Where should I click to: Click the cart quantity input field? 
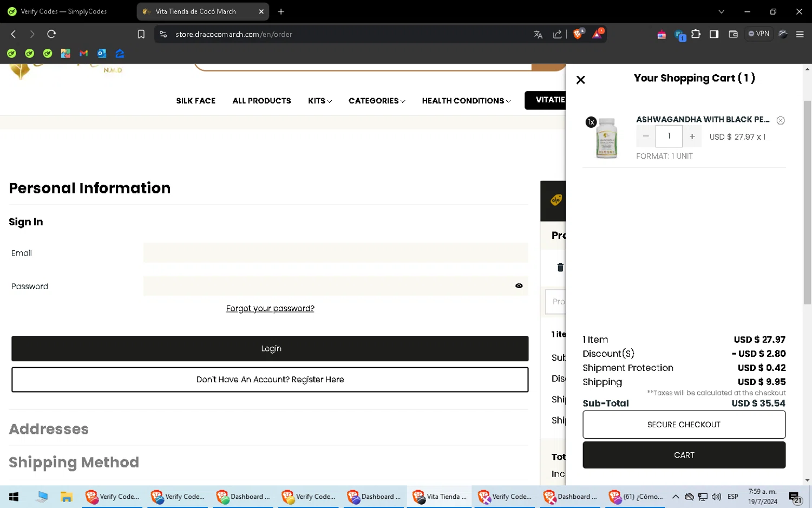coord(669,136)
